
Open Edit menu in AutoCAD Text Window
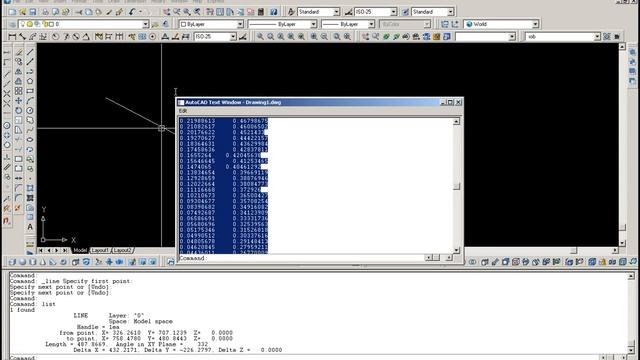183,111
